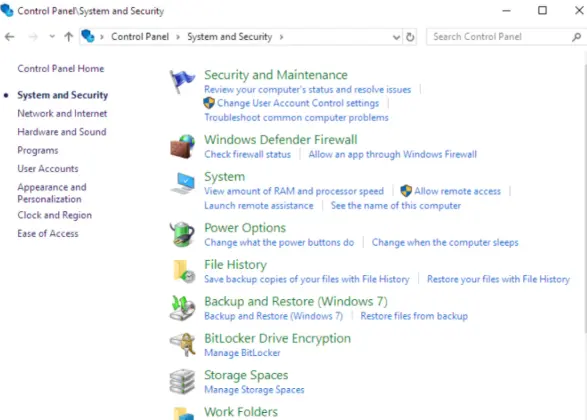587x420 pixels.
Task: Select System and Security breadcrumb
Action: pyautogui.click(x=229, y=37)
